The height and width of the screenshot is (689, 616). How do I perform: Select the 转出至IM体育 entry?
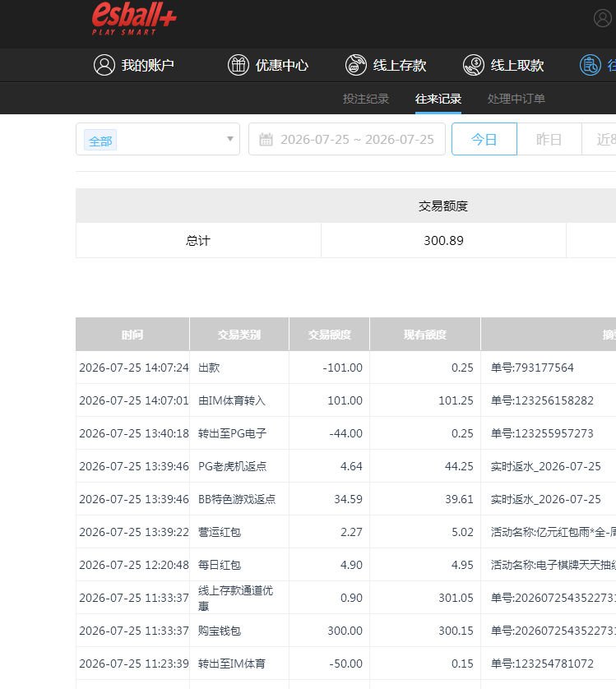point(232,664)
